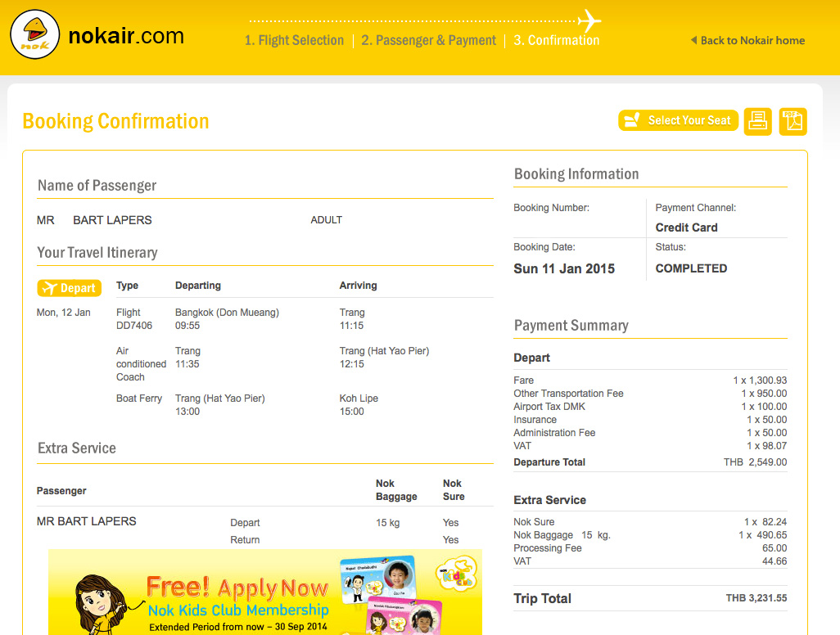The height and width of the screenshot is (635, 840).
Task: Download booking as PDF icon
Action: tap(793, 121)
